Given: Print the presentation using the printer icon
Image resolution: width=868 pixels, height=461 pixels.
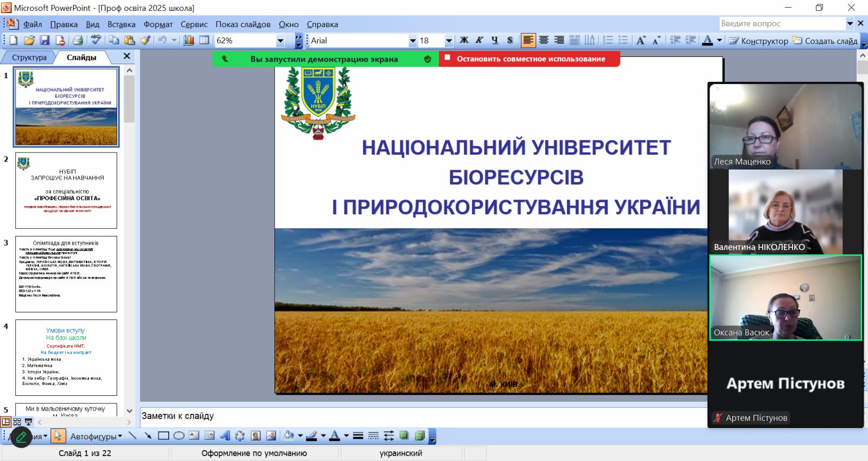Looking at the screenshot, I should click(78, 40).
